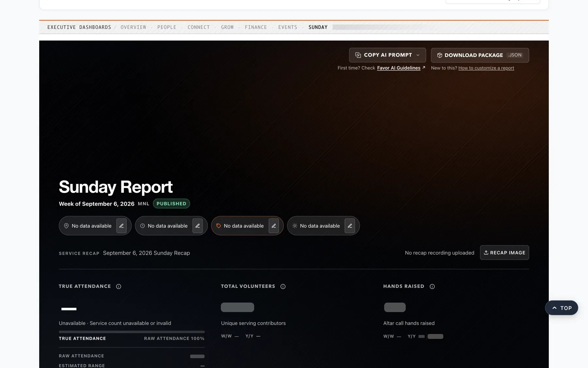Switch to the Events dashboard tab

pos(288,27)
